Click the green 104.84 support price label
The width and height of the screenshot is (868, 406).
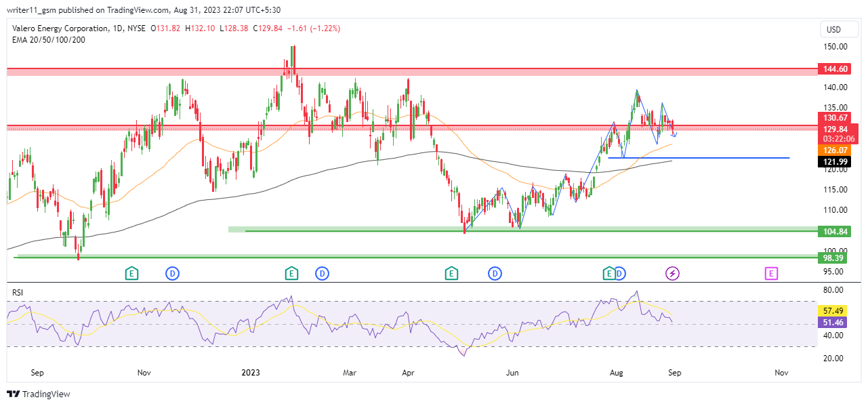(834, 232)
